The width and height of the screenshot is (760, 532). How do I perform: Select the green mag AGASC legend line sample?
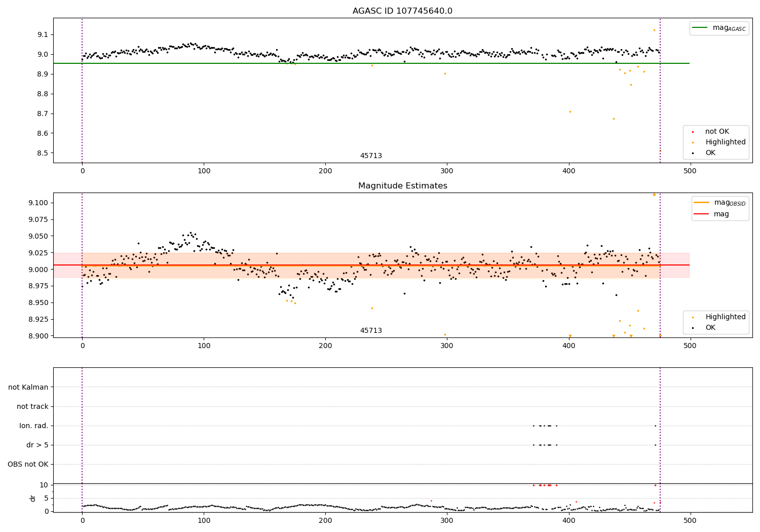tap(700, 28)
